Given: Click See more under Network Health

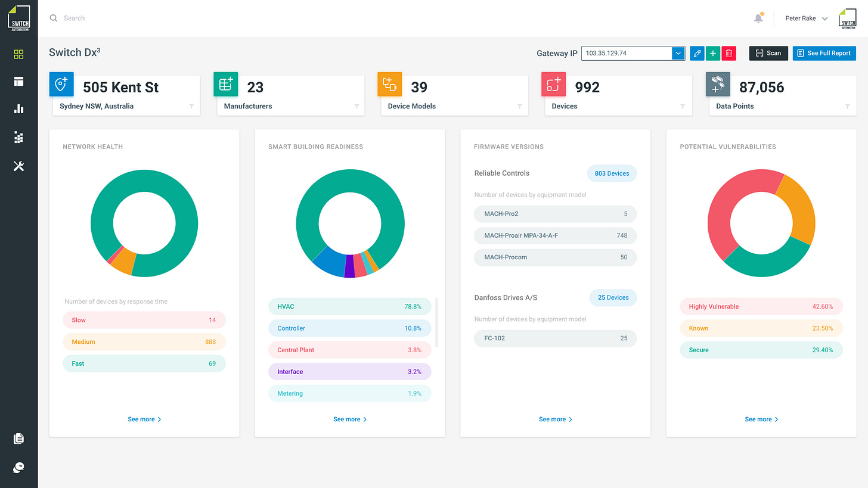Looking at the screenshot, I should click(x=144, y=419).
